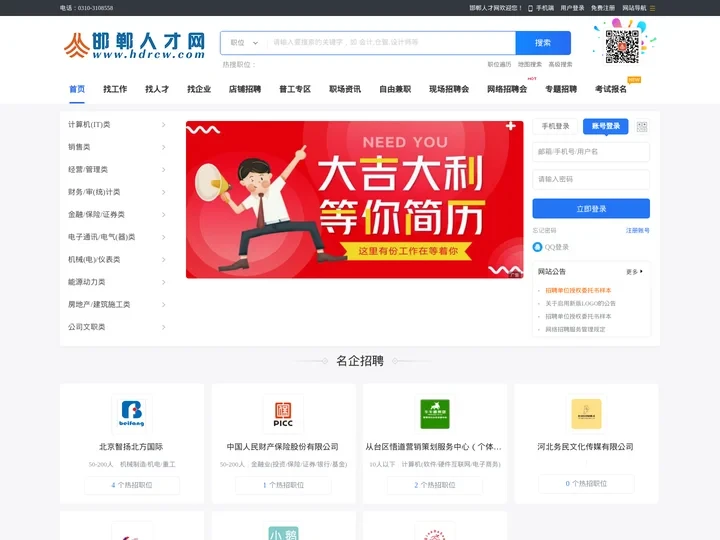
Task: Click the 4 个热招职位 button
Action: (132, 485)
